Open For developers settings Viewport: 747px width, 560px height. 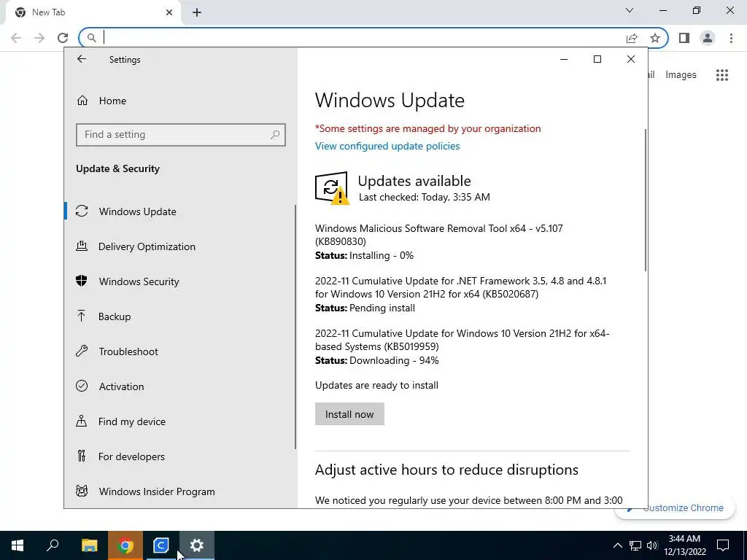(x=131, y=456)
